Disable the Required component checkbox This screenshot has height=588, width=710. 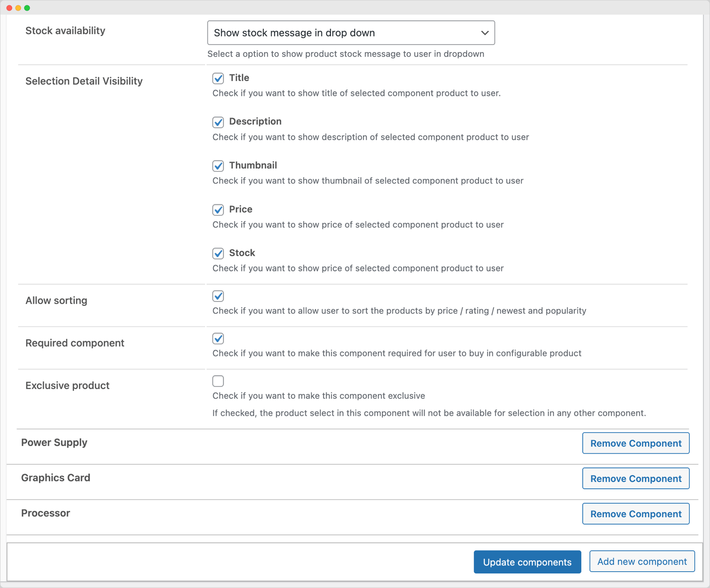218,338
